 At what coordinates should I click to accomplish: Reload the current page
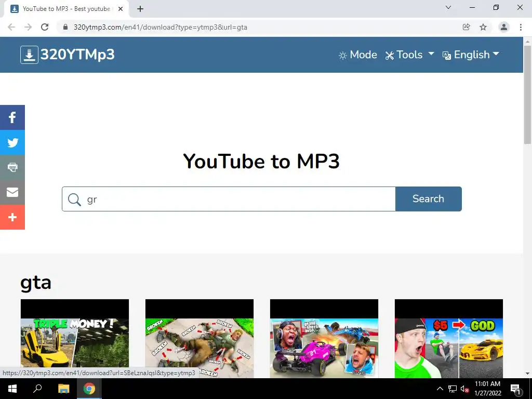tap(45, 27)
